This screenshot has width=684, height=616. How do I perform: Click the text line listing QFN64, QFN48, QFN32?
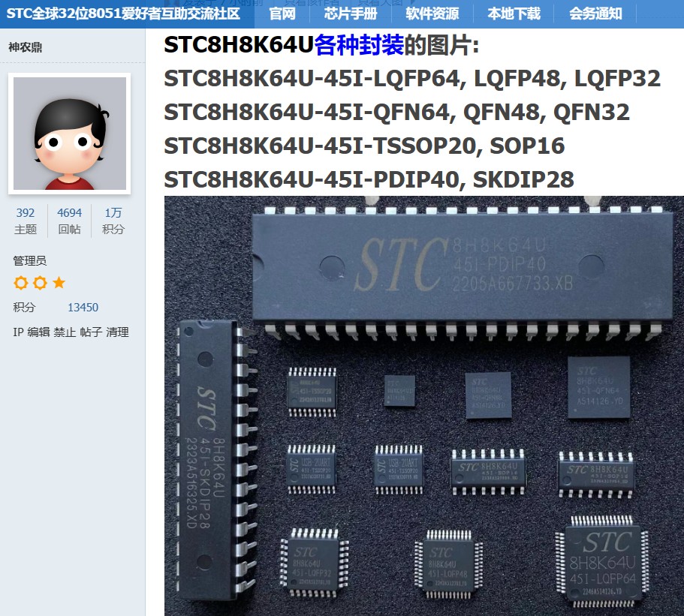coord(397,112)
